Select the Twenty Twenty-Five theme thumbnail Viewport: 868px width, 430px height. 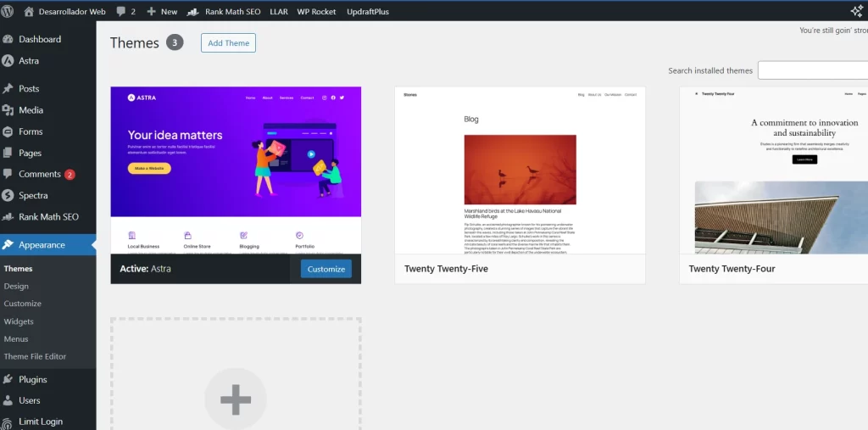click(x=520, y=170)
